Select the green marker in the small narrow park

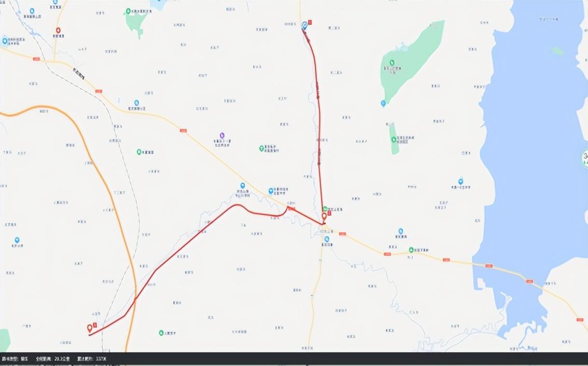[394, 139]
